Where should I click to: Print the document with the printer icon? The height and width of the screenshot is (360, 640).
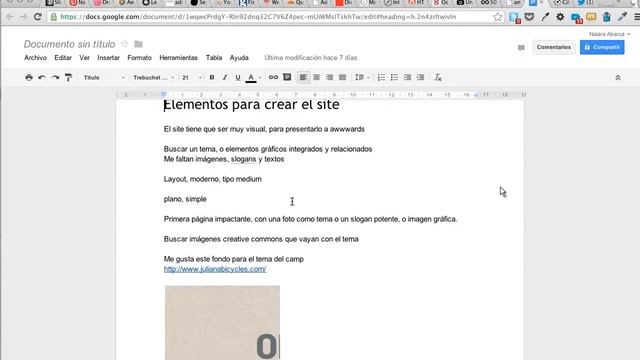click(x=29, y=77)
